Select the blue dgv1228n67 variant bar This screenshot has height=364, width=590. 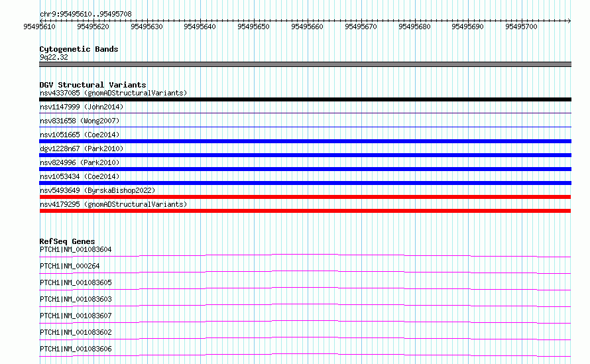coord(305,155)
